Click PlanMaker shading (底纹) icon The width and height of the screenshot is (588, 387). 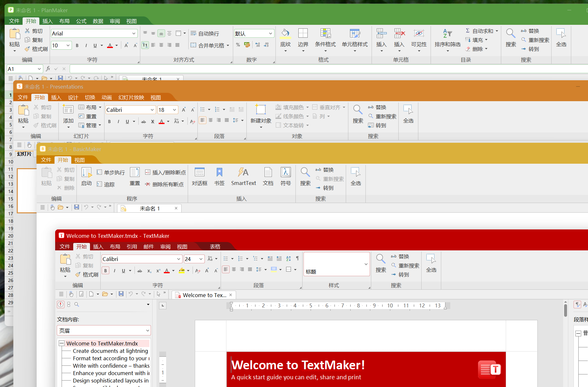[x=285, y=33]
